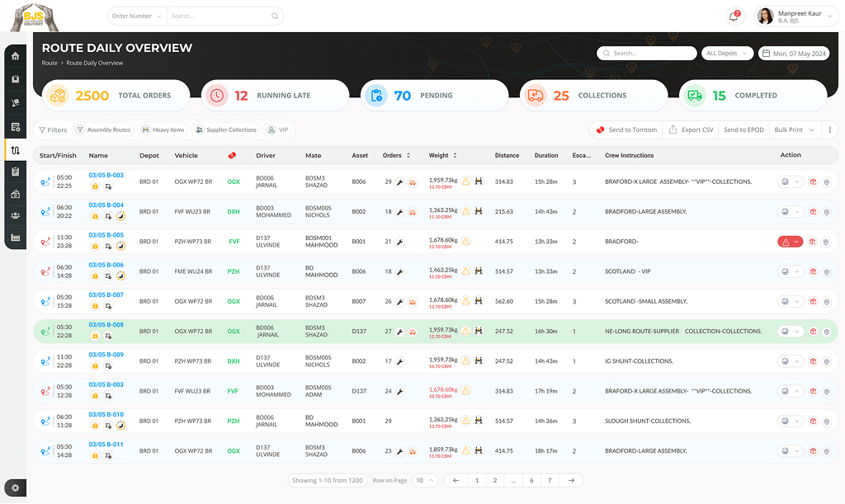
Task: Open the Home icon in left sidebar
Action: point(15,56)
